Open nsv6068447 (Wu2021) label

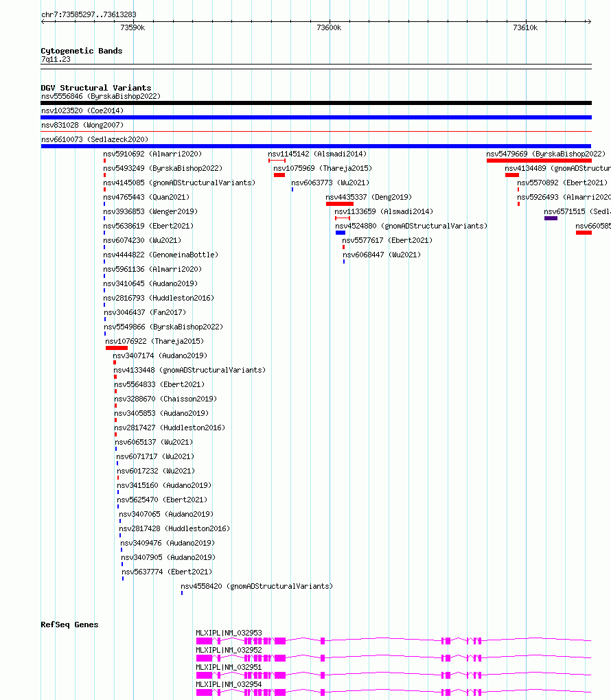[382, 255]
